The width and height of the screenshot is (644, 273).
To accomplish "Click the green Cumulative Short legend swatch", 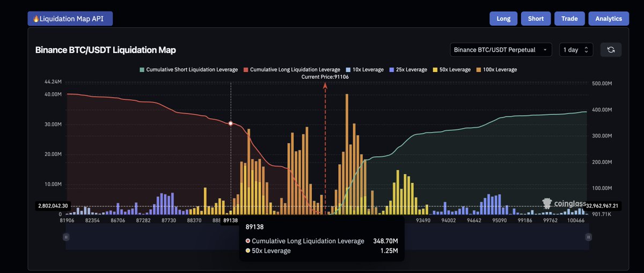I will click(142, 70).
